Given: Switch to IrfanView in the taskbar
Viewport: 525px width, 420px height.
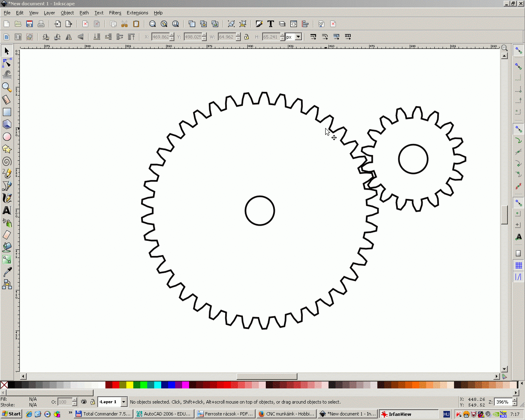Looking at the screenshot, I should point(409,414).
